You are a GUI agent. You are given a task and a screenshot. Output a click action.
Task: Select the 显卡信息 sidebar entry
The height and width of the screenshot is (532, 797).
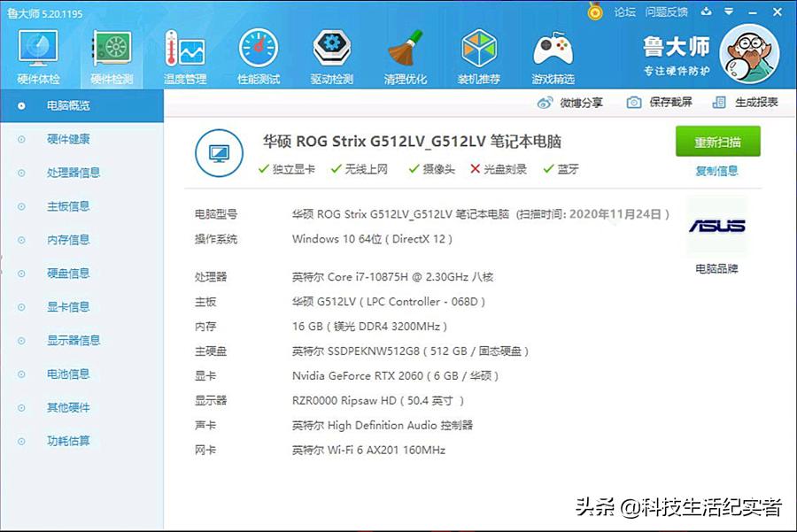click(x=68, y=306)
